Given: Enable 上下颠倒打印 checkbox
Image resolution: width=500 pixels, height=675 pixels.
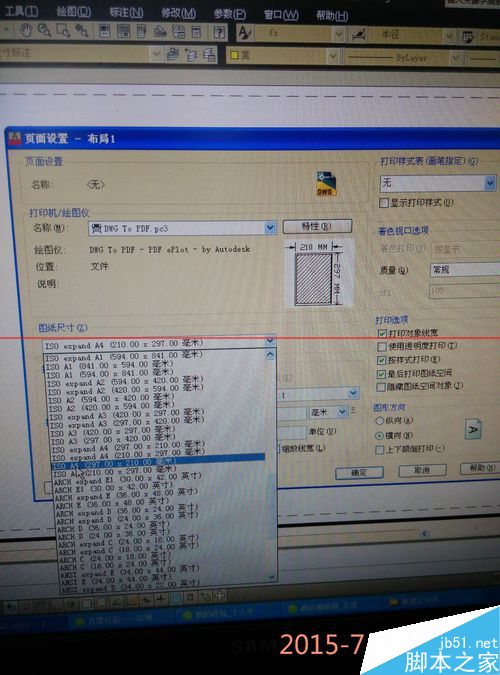Looking at the screenshot, I should pos(379,449).
